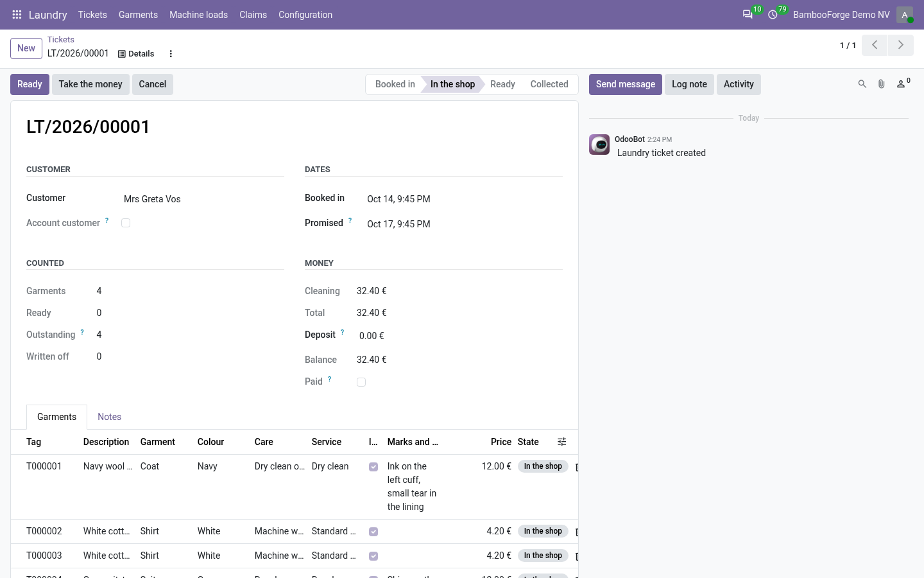Screen dimensions: 924x578
Task: Click the Cancel button
Action: tap(153, 84)
